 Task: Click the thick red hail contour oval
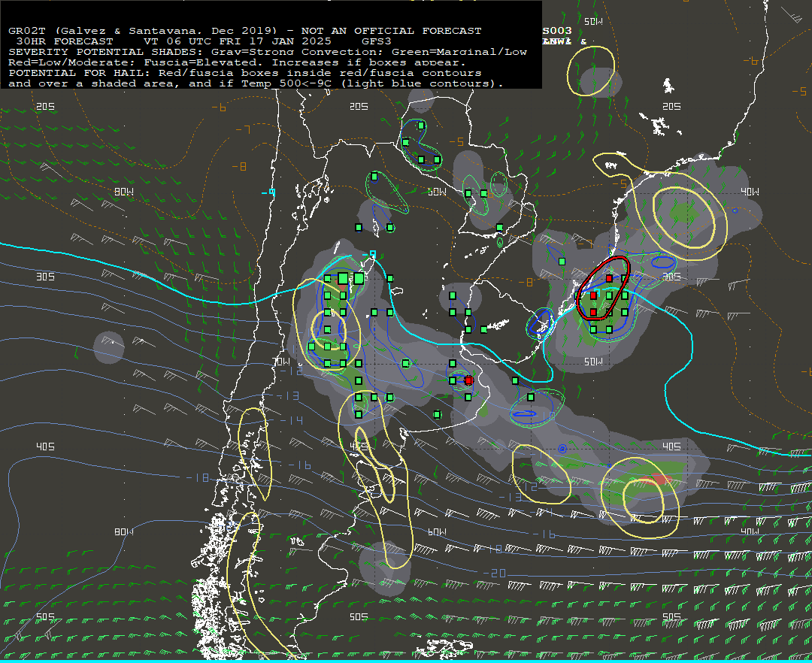pyautogui.click(x=603, y=288)
